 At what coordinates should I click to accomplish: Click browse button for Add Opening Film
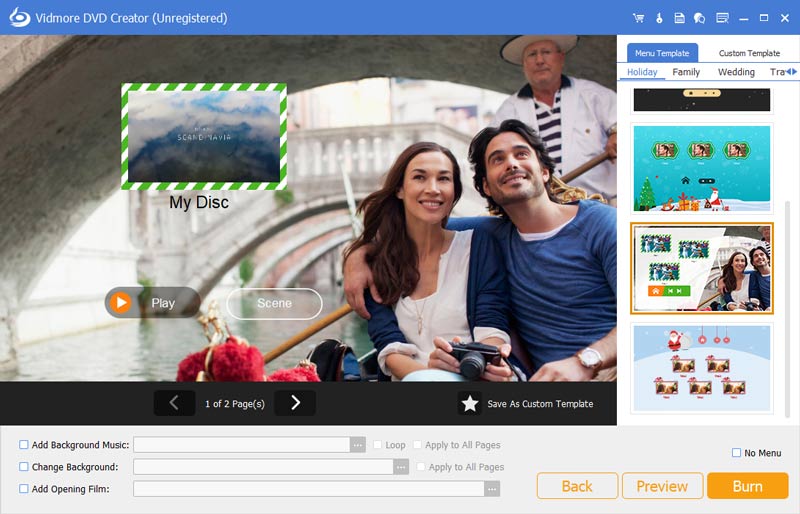click(491, 489)
